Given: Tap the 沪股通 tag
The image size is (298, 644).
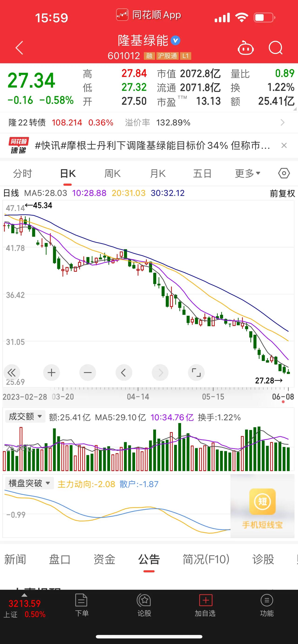Looking at the screenshot, I should (167, 56).
